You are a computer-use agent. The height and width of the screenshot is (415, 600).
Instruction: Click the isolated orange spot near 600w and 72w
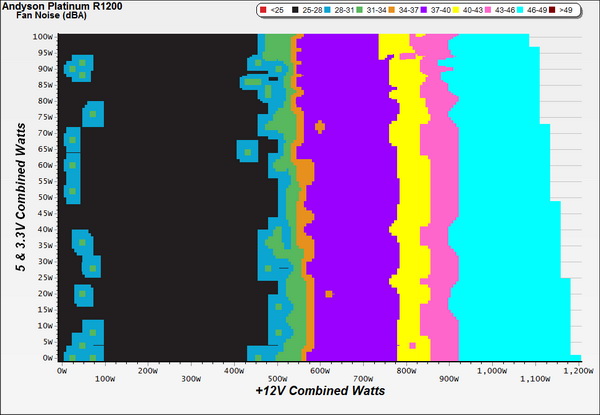320,127
